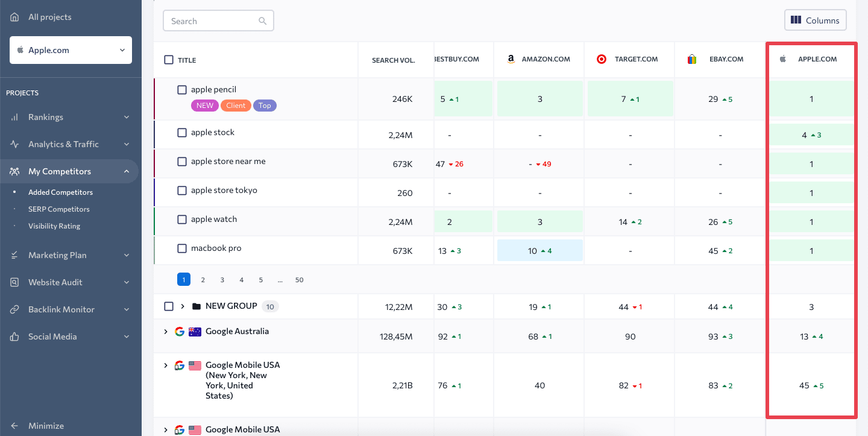Viewport: 868px width, 436px height.
Task: Click into the Search input field
Action: pyautogui.click(x=218, y=21)
